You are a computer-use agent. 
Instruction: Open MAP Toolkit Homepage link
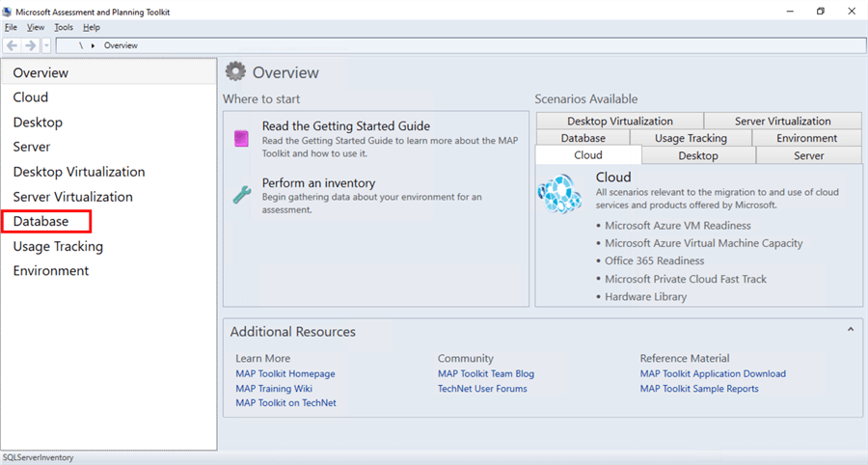pos(285,373)
